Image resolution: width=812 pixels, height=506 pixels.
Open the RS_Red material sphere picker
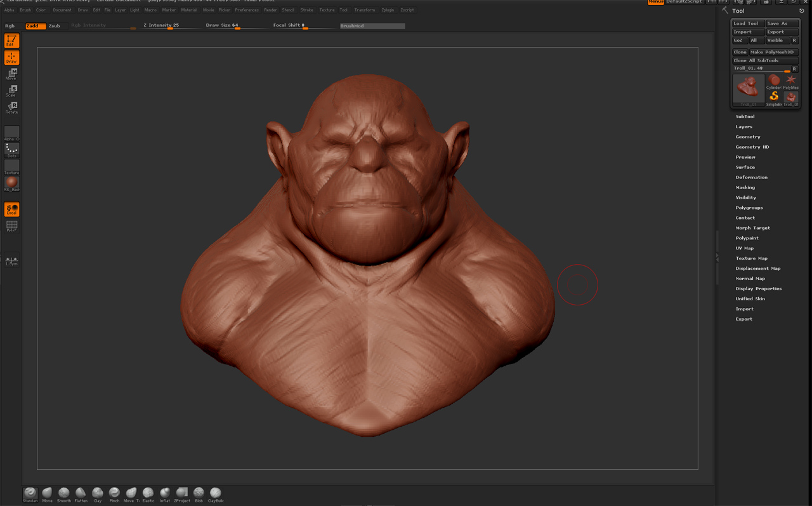(11, 184)
